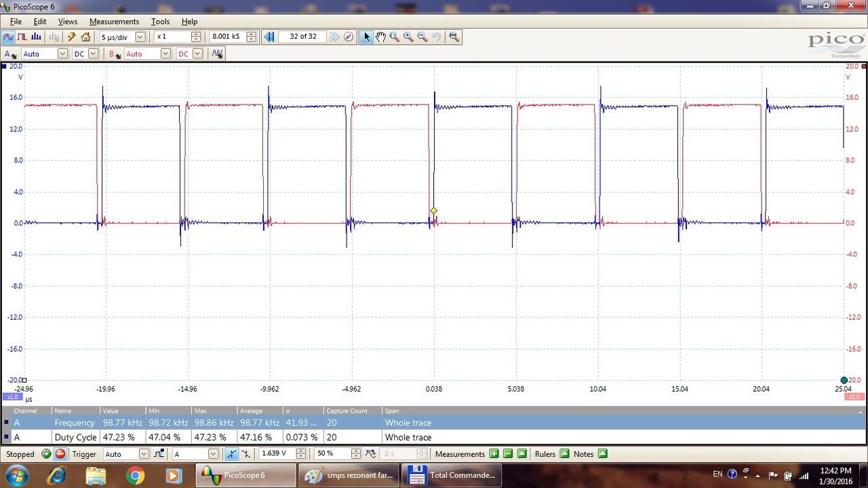Click the home setup icon
The height and width of the screenshot is (488, 868).
(x=85, y=37)
